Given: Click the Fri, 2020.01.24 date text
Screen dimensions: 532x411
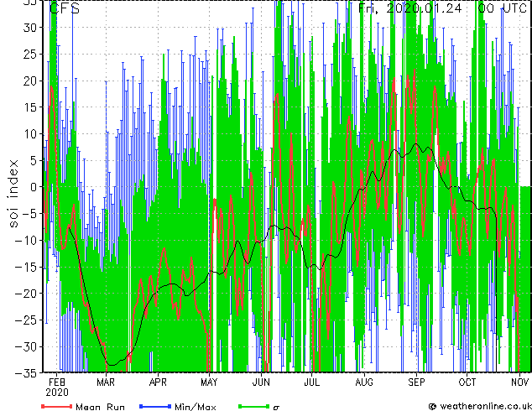Looking at the screenshot, I should pyautogui.click(x=410, y=8).
